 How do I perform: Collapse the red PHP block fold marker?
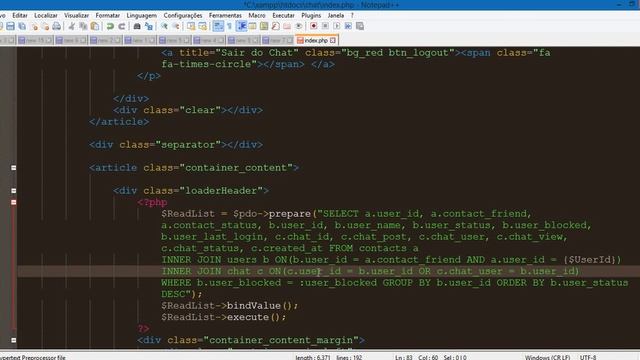tap(13, 202)
